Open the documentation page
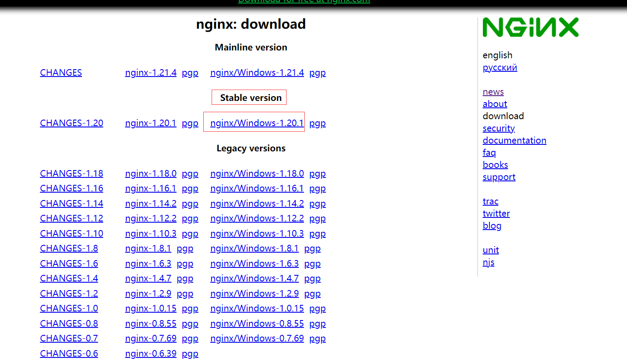This screenshot has width=627, height=364. (515, 140)
